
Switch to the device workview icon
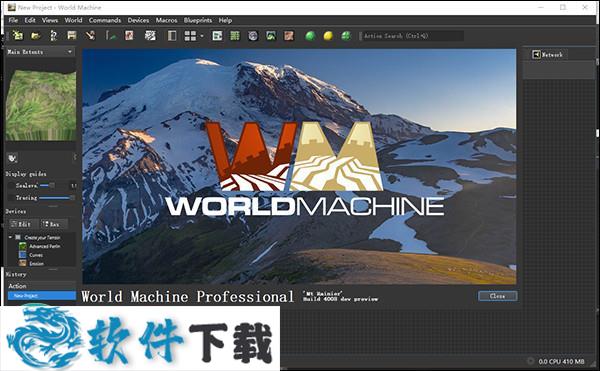[x=217, y=36]
